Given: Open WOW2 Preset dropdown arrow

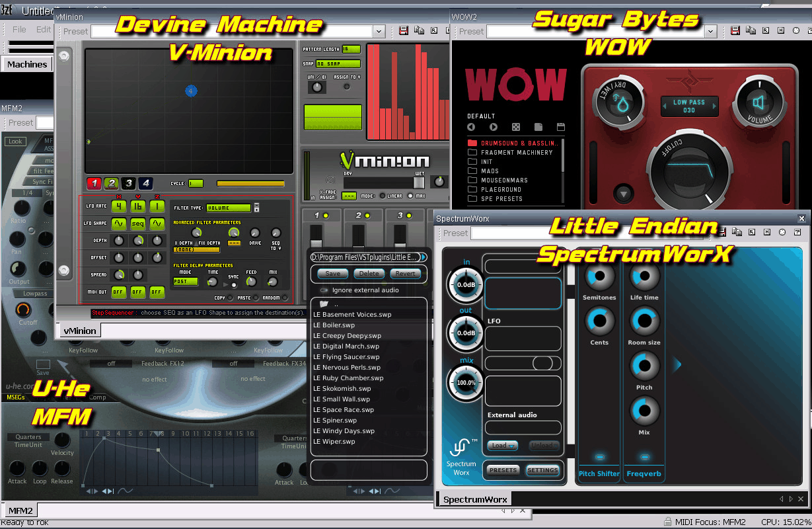Looking at the screenshot, I should pyautogui.click(x=711, y=31).
